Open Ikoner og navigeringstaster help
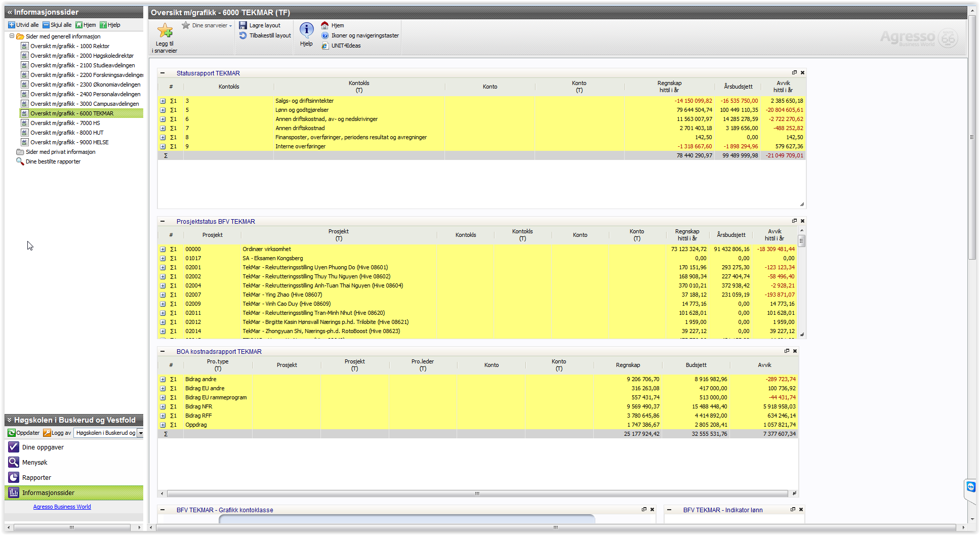980x535 pixels. pyautogui.click(x=365, y=35)
